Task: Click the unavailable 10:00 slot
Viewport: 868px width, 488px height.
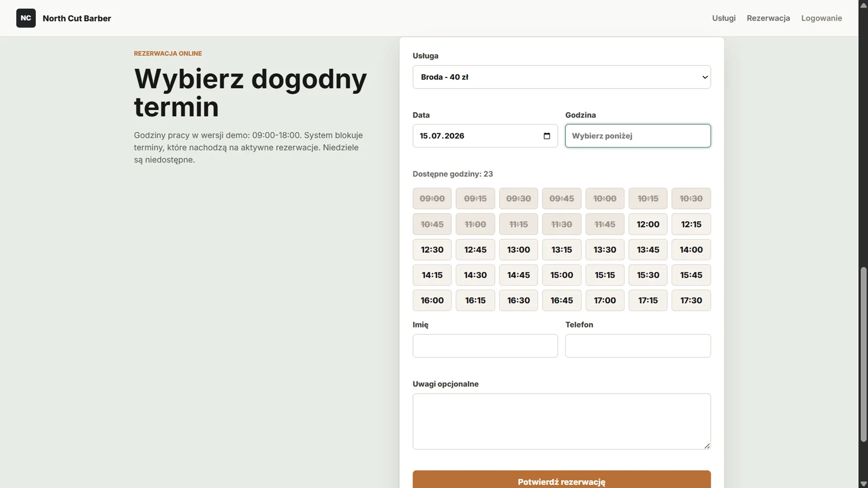Action: (605, 198)
